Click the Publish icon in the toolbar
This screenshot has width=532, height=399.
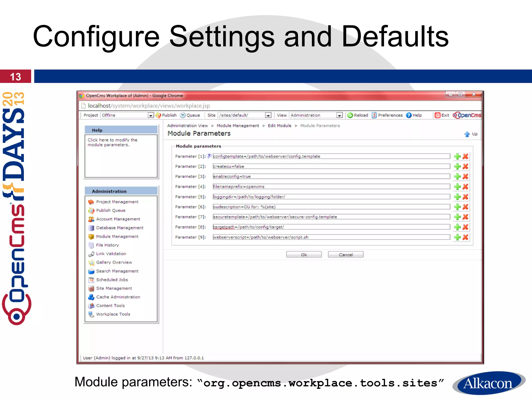point(158,115)
